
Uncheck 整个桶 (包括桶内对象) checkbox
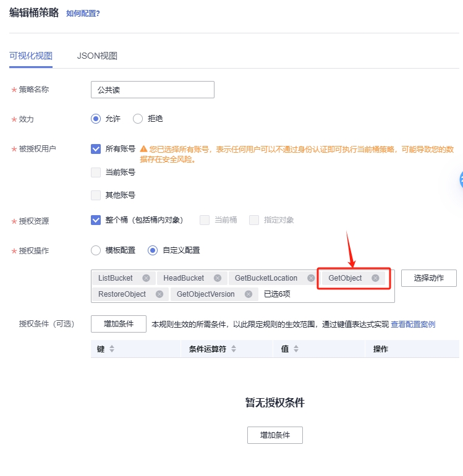(x=96, y=220)
